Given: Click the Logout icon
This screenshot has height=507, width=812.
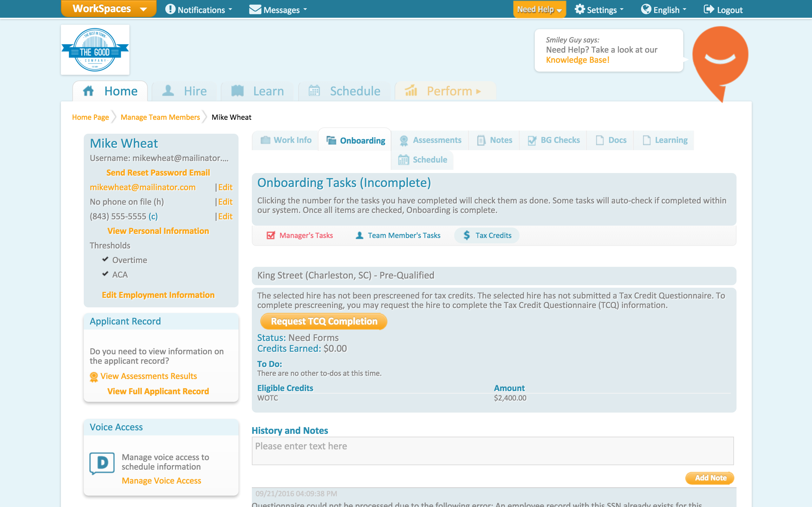Looking at the screenshot, I should click(x=708, y=10).
